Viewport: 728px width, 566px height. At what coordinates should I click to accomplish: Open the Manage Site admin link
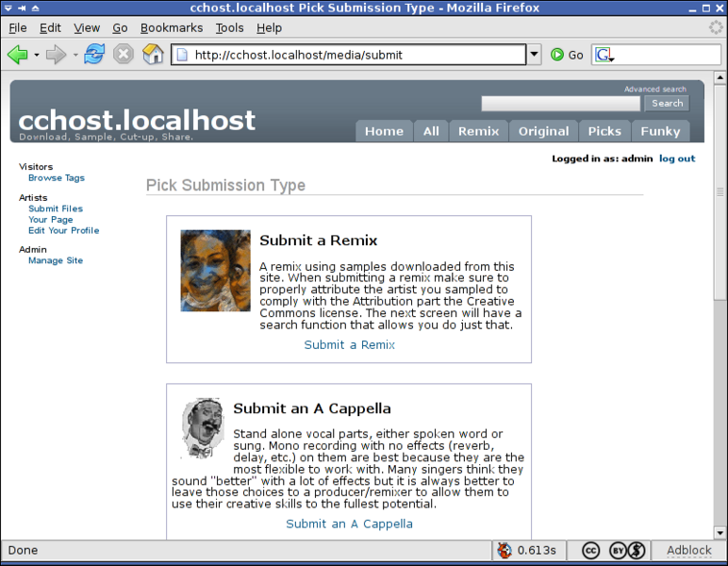point(56,260)
